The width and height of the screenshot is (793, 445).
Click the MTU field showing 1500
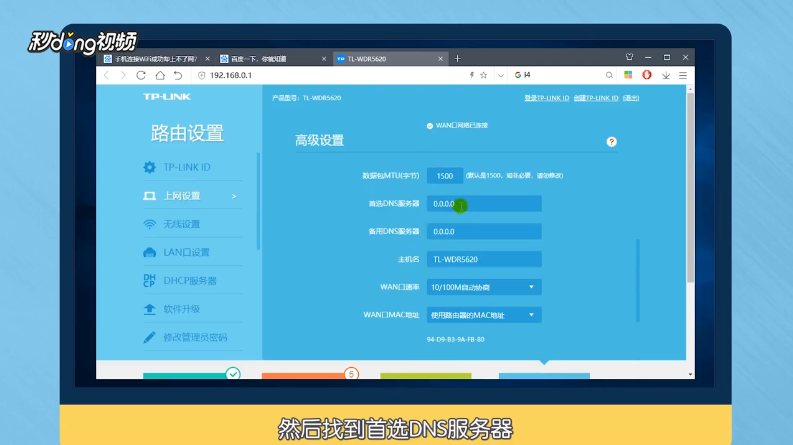pos(445,176)
